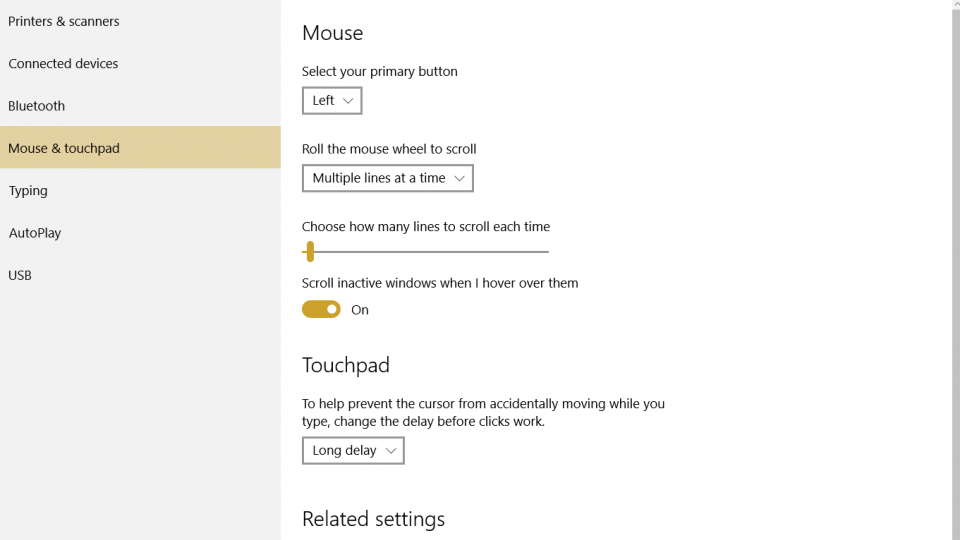The image size is (960, 540).
Task: Expand the Multiple lines at a time dropdown
Action: coord(388,178)
